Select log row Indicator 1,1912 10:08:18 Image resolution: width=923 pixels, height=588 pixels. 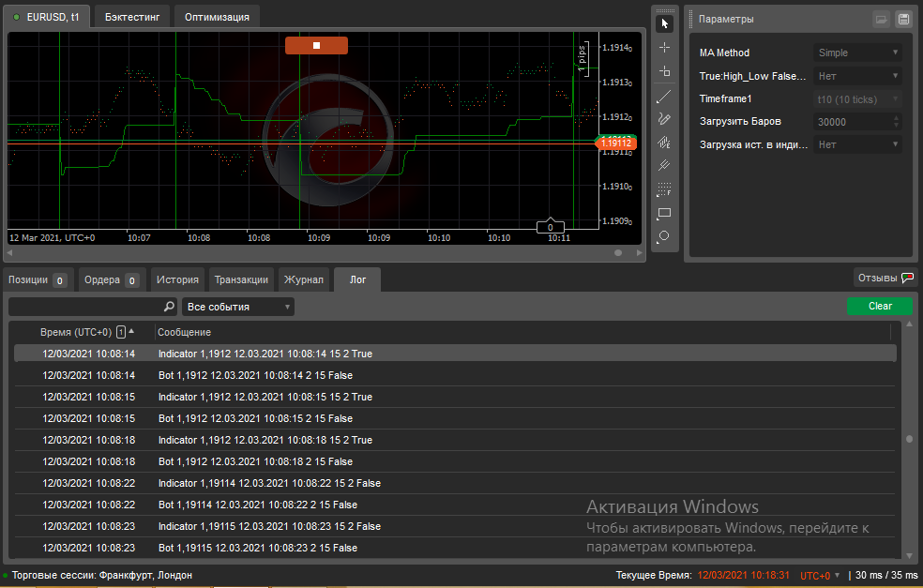[x=455, y=440]
